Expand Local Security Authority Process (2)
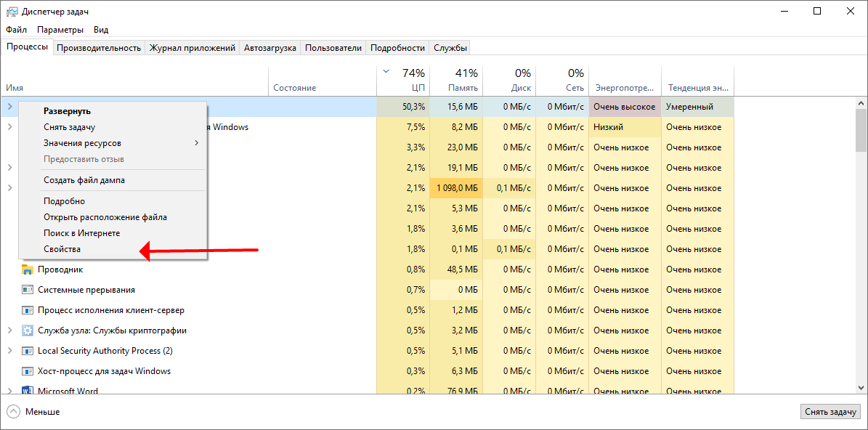Image resolution: width=868 pixels, height=430 pixels. pos(9,351)
